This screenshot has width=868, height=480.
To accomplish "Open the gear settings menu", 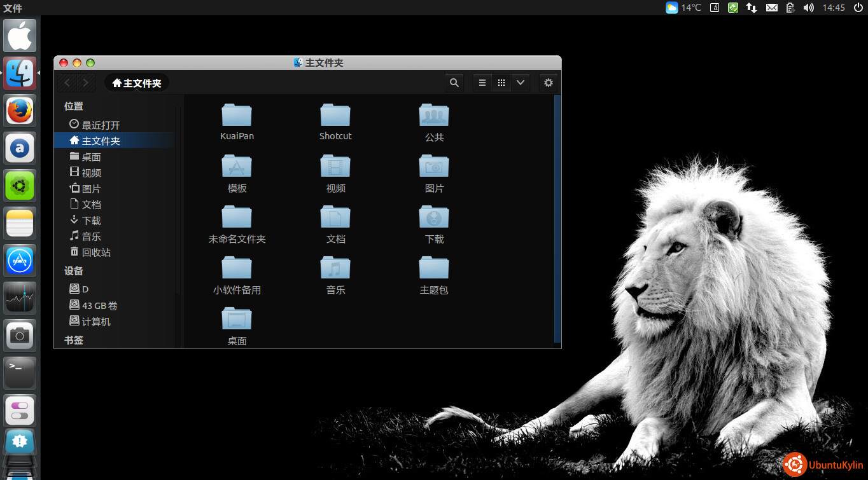I will pyautogui.click(x=548, y=83).
